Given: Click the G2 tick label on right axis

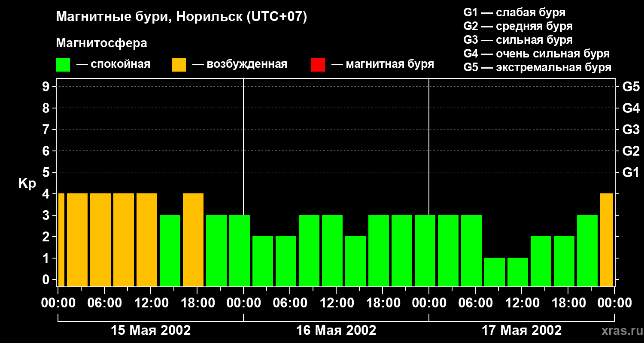Looking at the screenshot, I should (x=631, y=151).
